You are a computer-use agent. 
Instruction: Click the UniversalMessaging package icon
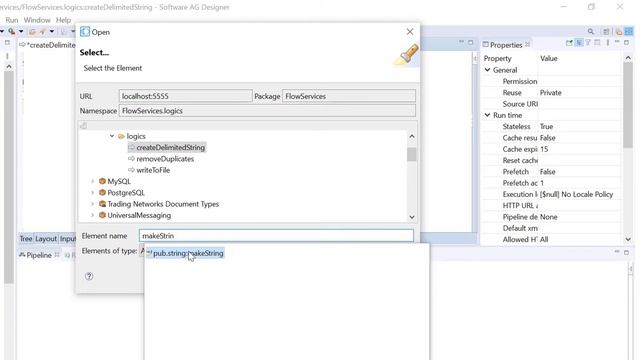[x=102, y=215]
